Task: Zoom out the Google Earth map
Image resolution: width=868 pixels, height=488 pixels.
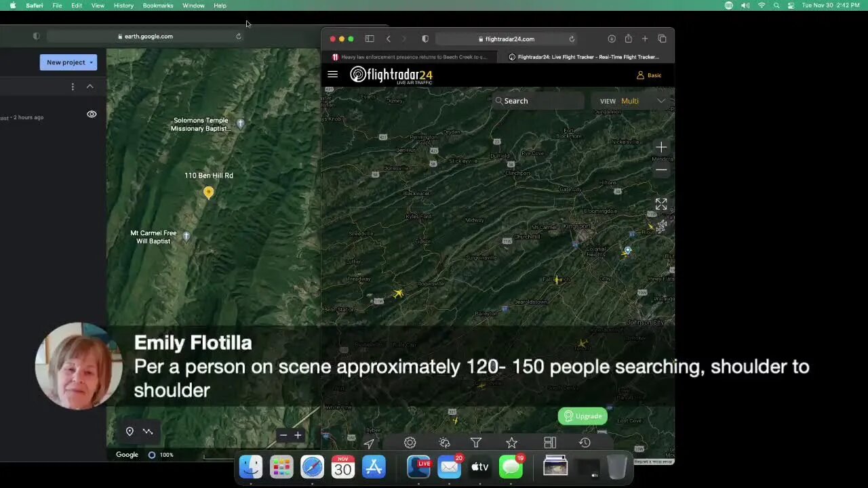Action: (283, 436)
